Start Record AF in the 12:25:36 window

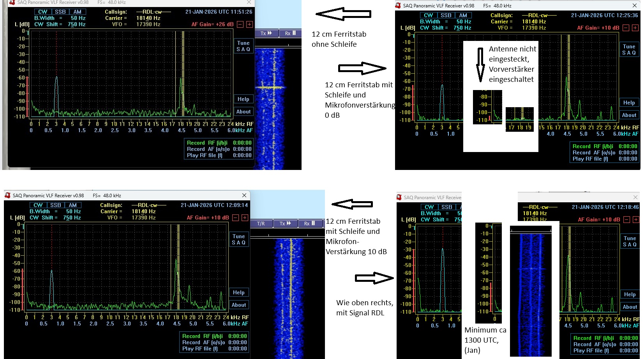(x=594, y=152)
